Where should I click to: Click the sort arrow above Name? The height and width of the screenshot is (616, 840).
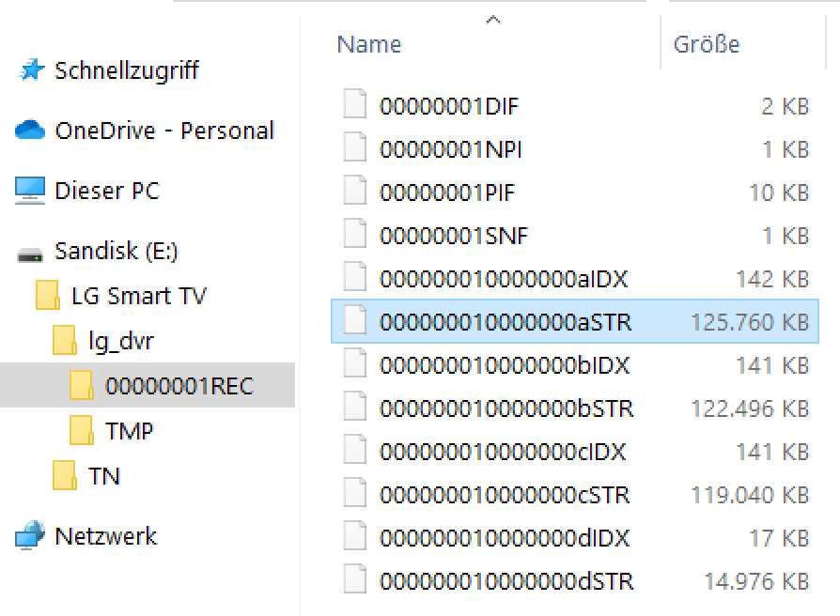point(493,21)
